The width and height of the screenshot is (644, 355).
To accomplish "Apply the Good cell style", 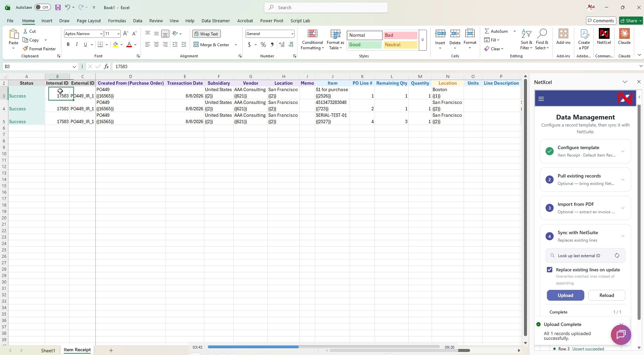I will pos(364,45).
